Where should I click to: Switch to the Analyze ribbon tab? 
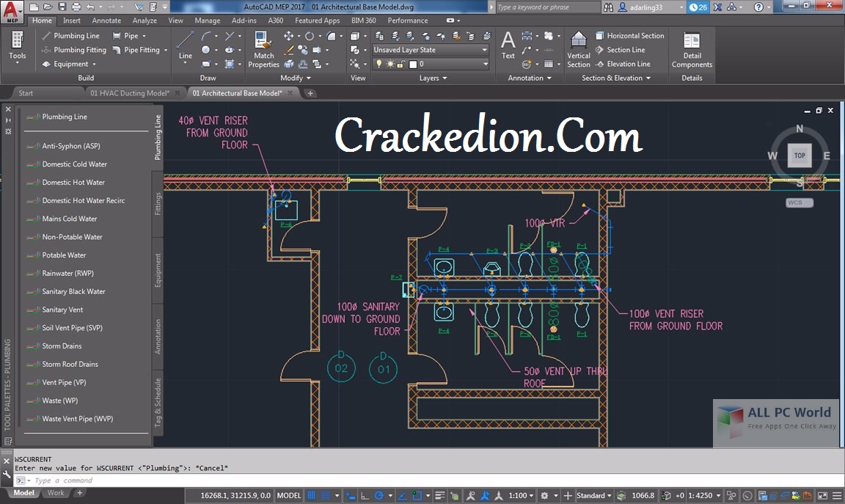click(145, 21)
